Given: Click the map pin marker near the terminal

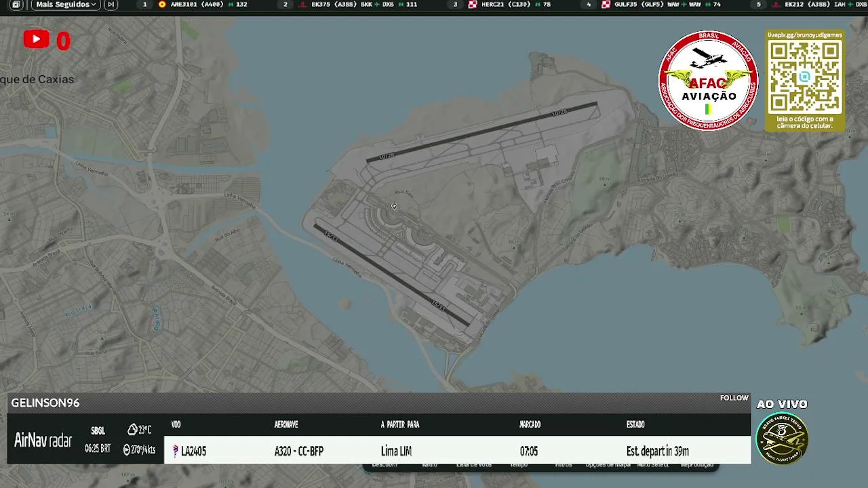Looking at the screenshot, I should click(x=394, y=207).
